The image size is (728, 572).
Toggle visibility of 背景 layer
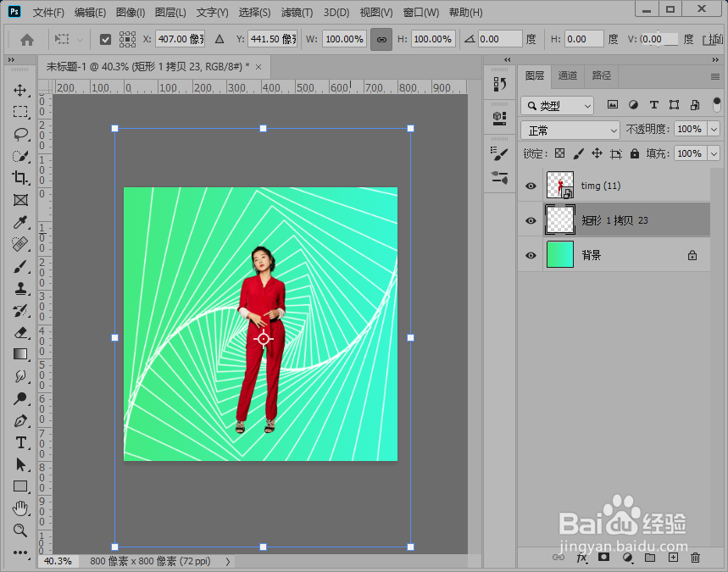click(531, 255)
